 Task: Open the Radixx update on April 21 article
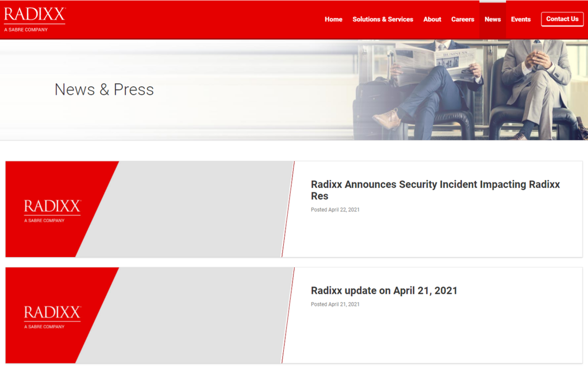coord(384,291)
